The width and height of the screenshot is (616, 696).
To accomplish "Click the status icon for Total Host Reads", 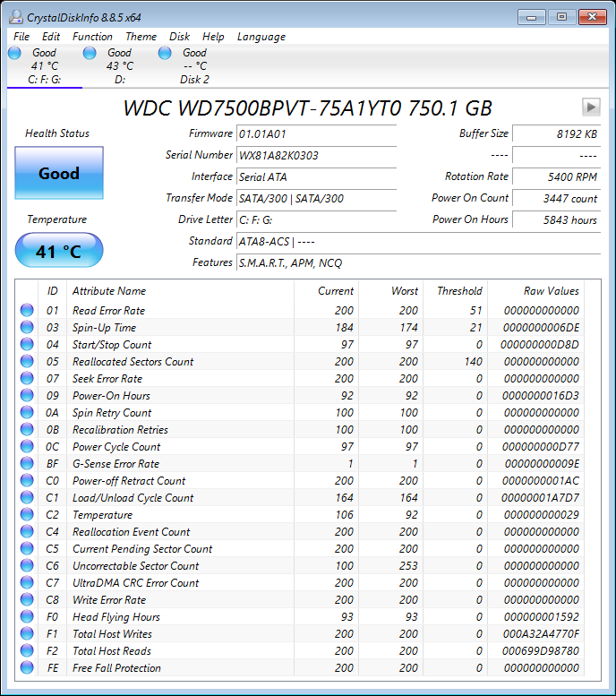I will coord(27,650).
